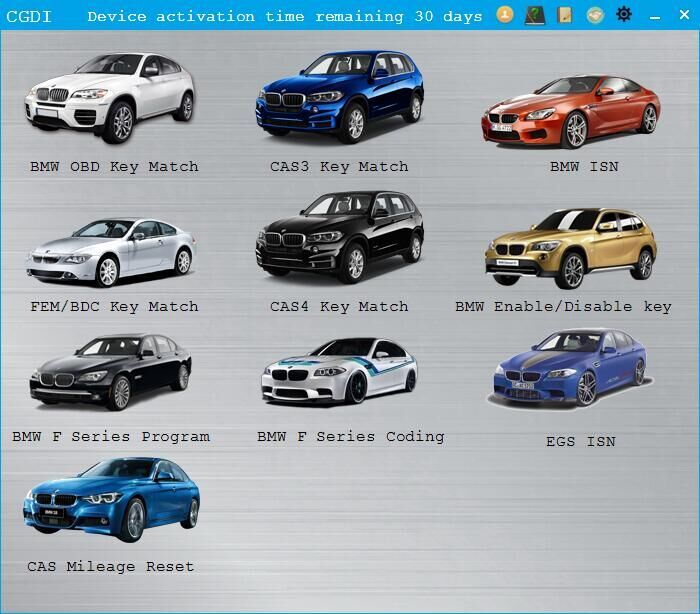Launch CAS4 Key Match black SUV
Image resolution: width=700 pixels, height=614 pixels.
340,237
